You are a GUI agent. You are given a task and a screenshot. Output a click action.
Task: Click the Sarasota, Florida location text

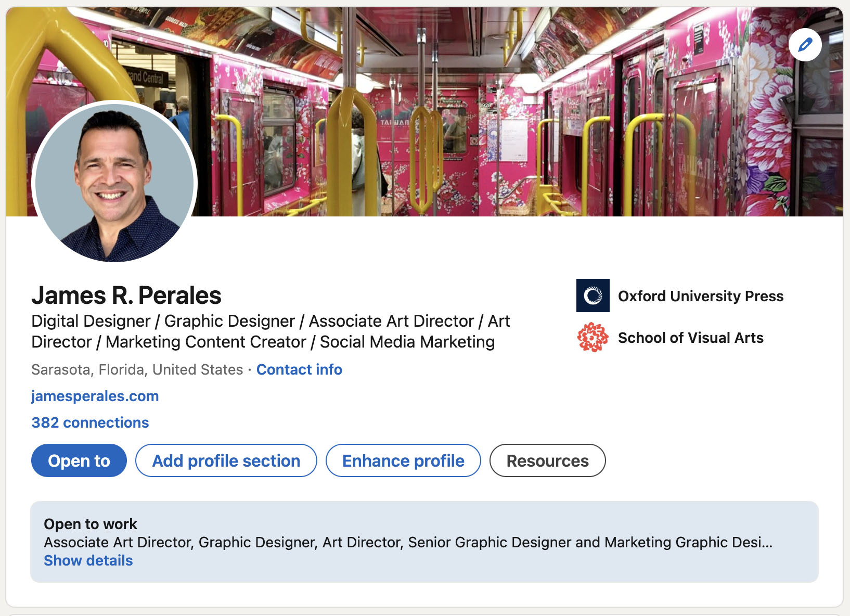point(137,369)
